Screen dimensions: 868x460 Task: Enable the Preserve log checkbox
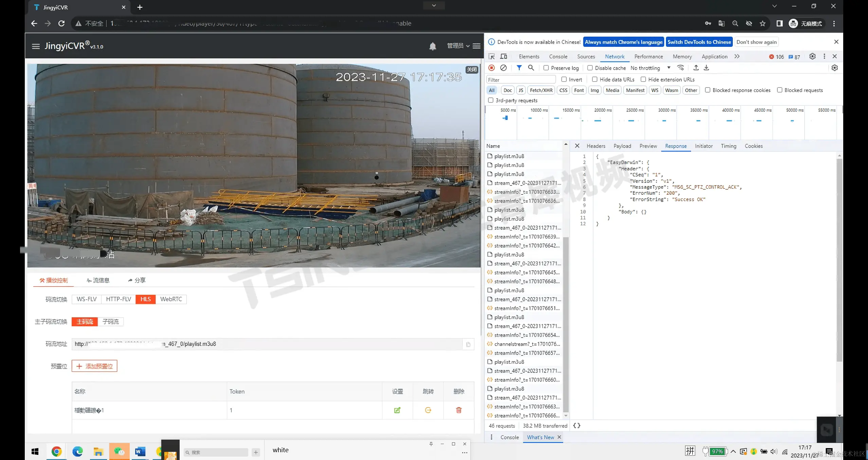(546, 68)
